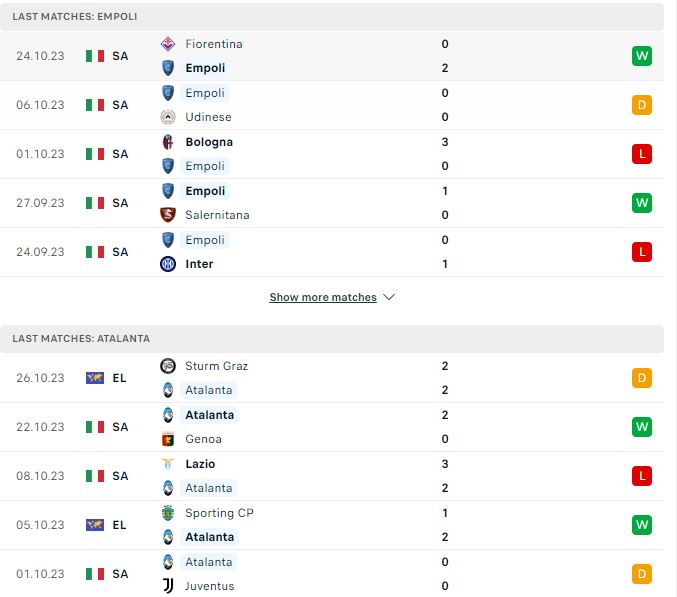Click the Lazio eagle crest icon
Screen dimensions: 677x597
point(168,464)
